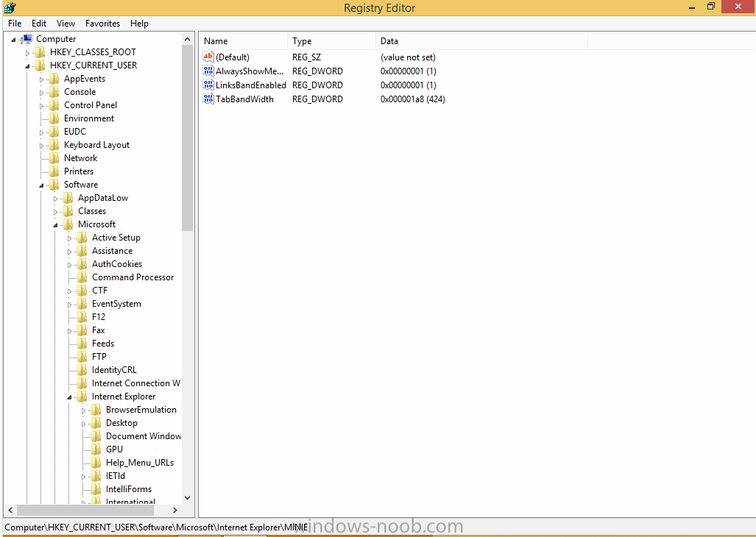Select the TabBandWidth value name
Screen dimensions: 756x537
click(244, 99)
